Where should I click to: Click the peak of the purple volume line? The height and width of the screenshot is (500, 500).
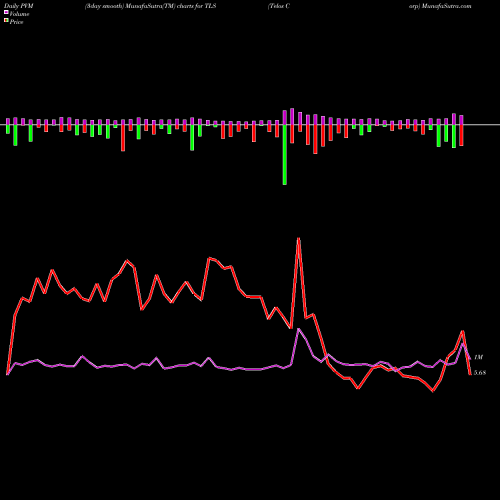(299, 329)
